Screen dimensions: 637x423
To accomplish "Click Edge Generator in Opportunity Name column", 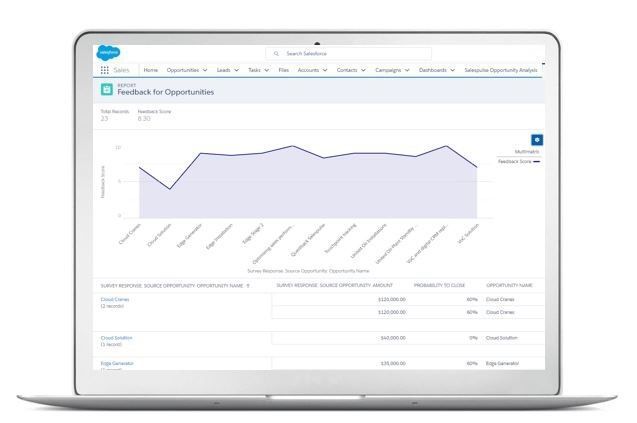I will [502, 364].
